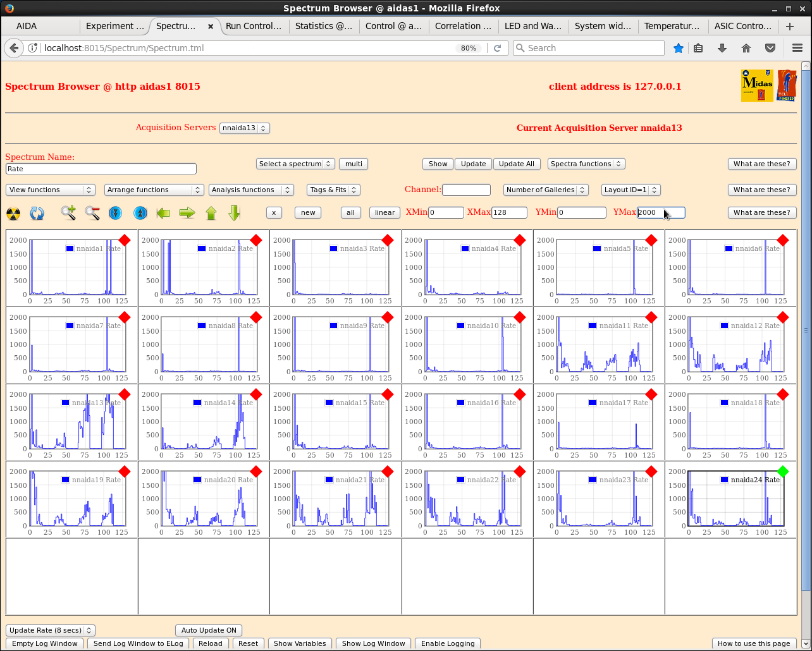Open the Firefox hamburger menu
Screen dimensions: 812x651
(x=797, y=48)
